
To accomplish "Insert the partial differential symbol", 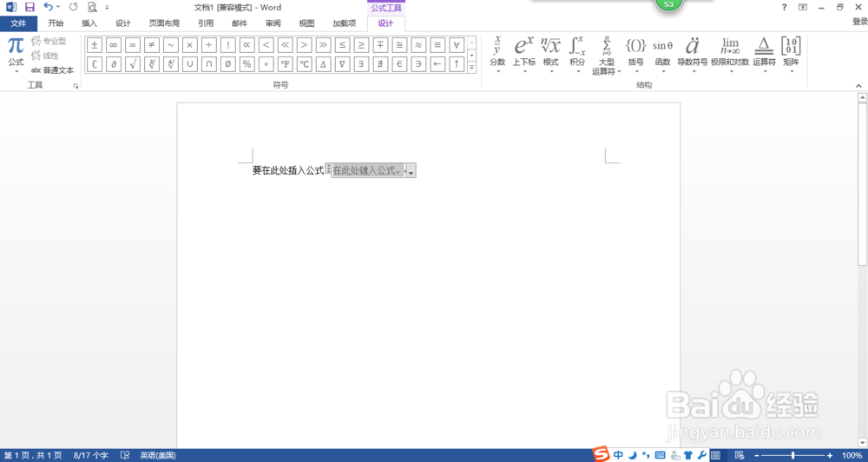I will (x=114, y=64).
